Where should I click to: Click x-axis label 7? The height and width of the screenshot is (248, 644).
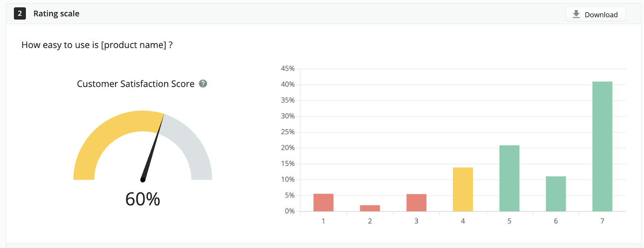click(x=602, y=221)
